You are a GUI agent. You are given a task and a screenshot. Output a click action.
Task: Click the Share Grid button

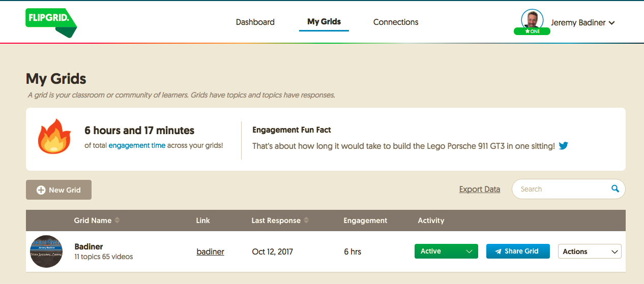pos(518,251)
